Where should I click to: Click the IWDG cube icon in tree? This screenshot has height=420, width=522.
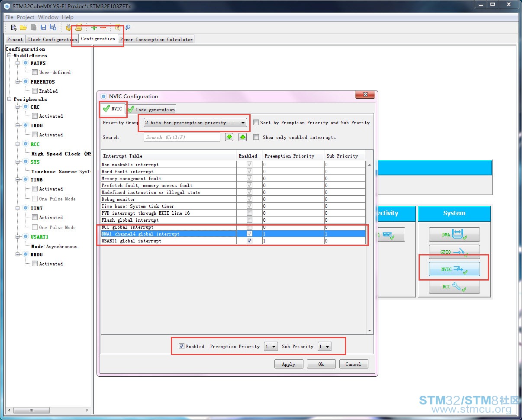click(26, 125)
